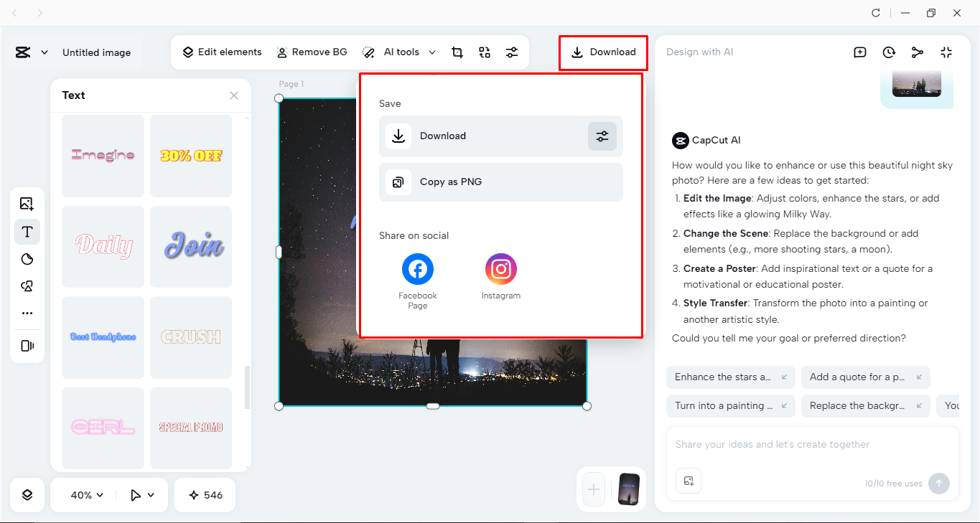
Task: Select the Crop tool icon
Action: click(457, 52)
